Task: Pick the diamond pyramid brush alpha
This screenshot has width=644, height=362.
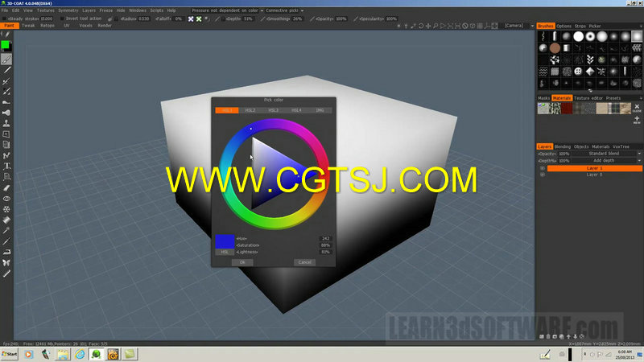Action: tap(590, 72)
